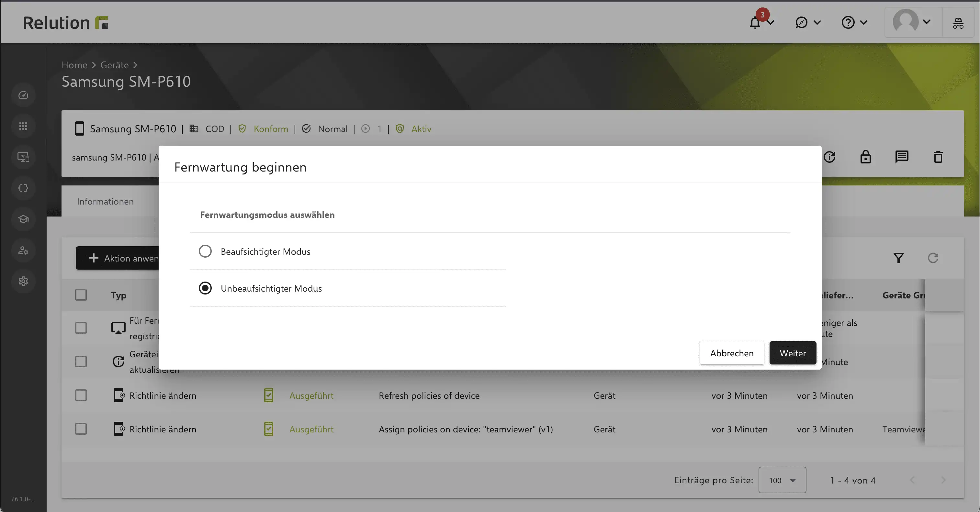
Task: Click the notification bell icon
Action: click(755, 22)
